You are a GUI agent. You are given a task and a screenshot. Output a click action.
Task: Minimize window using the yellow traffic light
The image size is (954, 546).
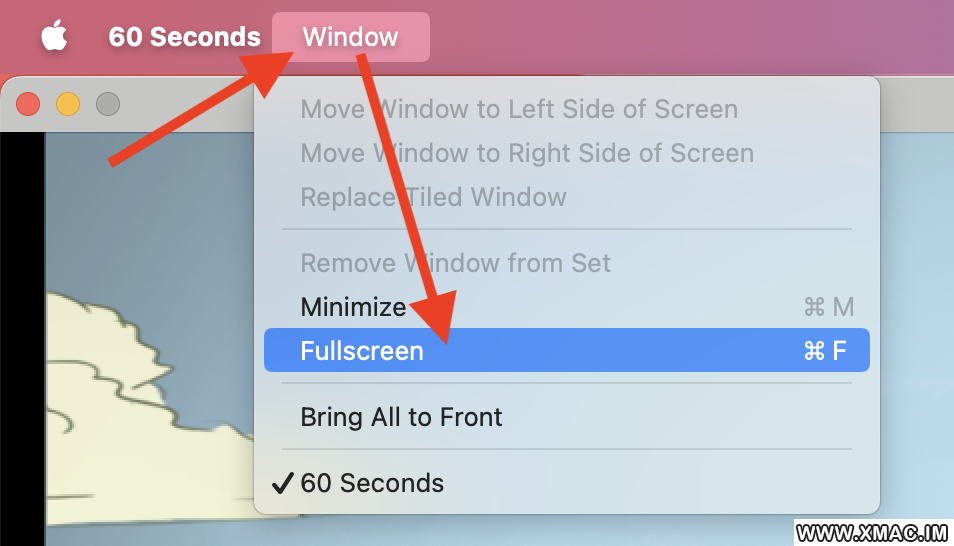pos(68,104)
